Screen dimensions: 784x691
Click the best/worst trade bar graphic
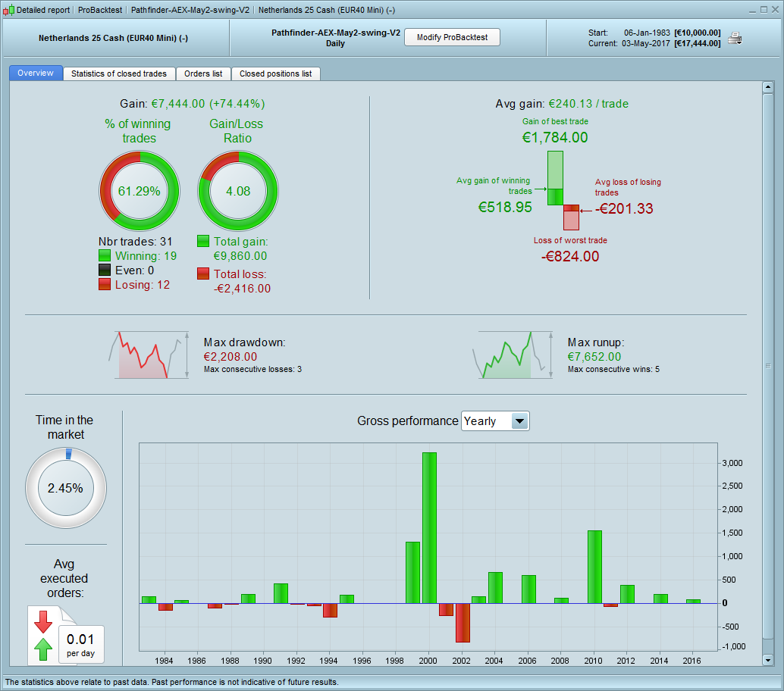point(563,190)
